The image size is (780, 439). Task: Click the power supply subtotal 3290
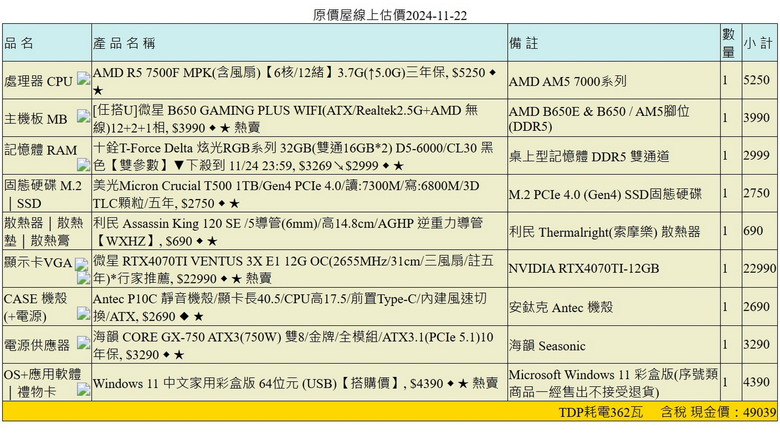(x=757, y=344)
